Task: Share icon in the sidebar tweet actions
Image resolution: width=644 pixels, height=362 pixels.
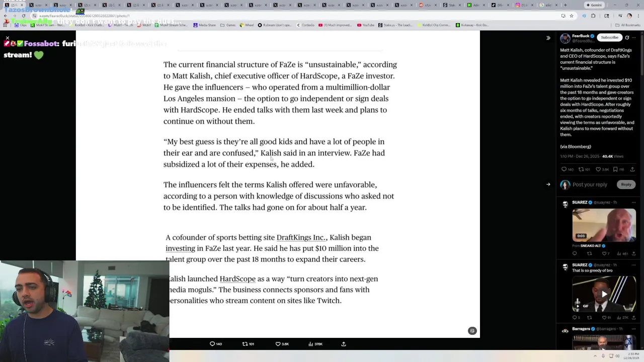Action: tap(632, 169)
